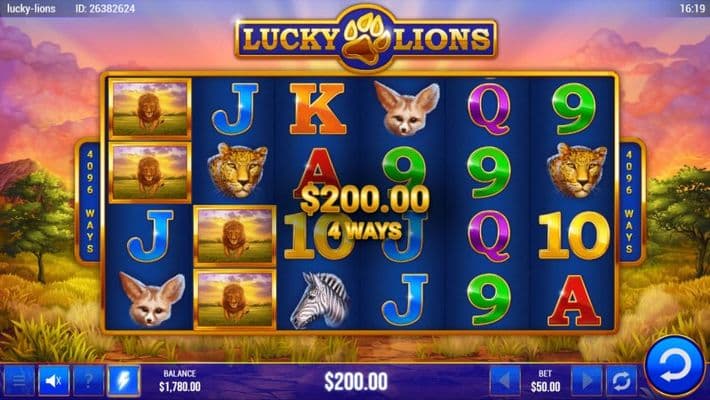Screen dimensions: 710x400
Task: Toggle the lightning turbo spin mode
Action: click(x=124, y=381)
